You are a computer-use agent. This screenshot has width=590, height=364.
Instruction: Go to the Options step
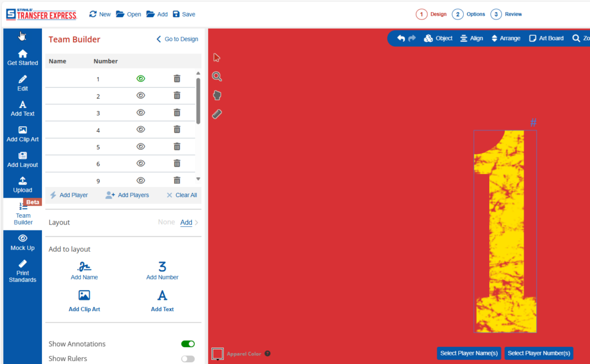[468, 14]
